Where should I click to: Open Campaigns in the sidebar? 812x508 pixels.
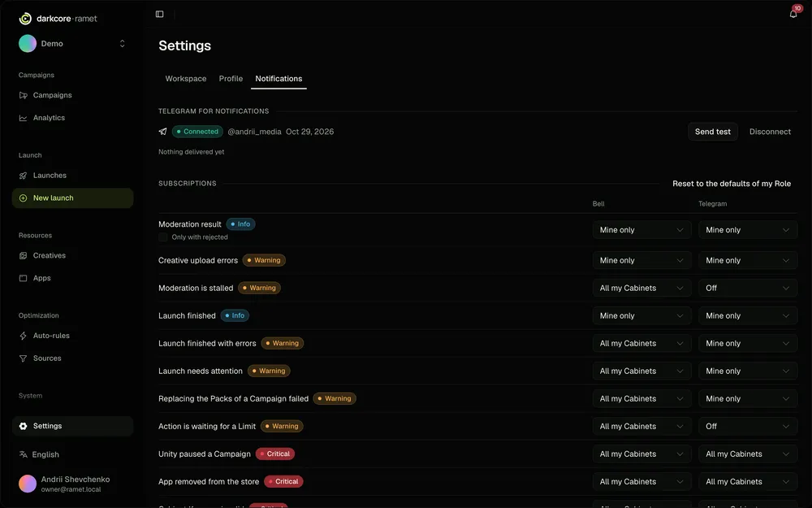(x=72, y=95)
